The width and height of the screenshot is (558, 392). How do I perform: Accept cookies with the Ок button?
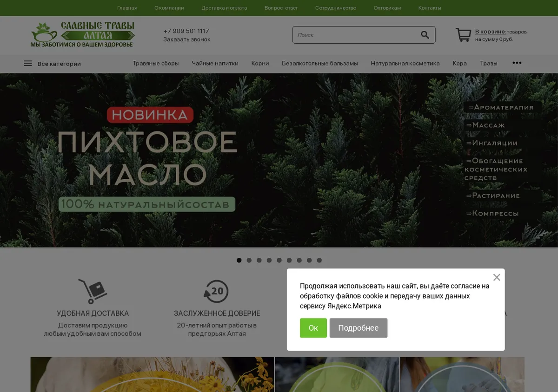313,328
